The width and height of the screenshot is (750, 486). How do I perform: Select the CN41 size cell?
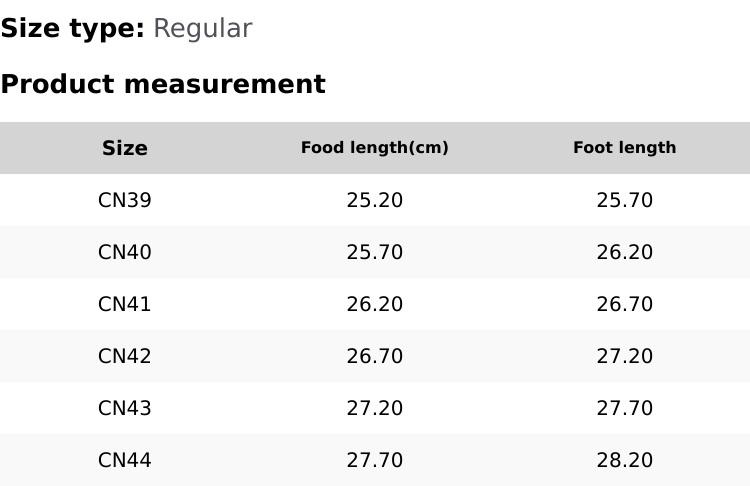point(124,304)
